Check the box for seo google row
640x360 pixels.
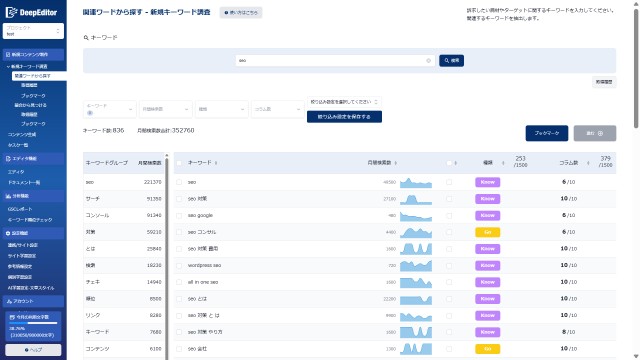(x=179, y=216)
